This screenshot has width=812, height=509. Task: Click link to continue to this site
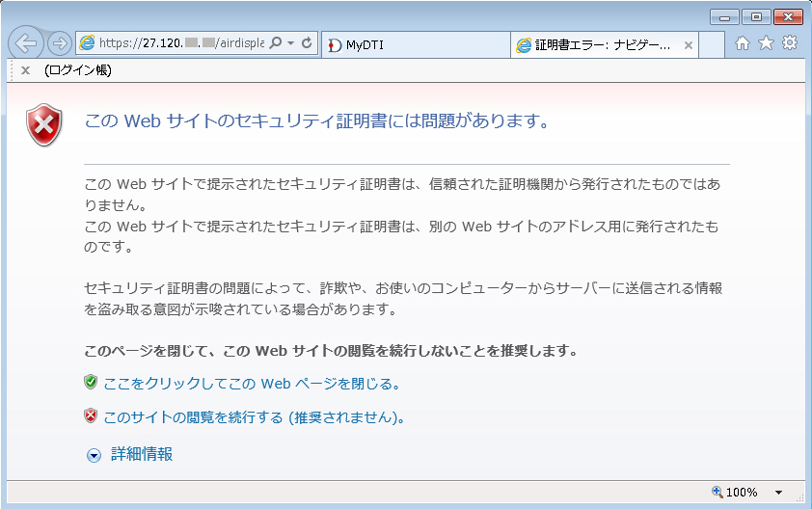(x=253, y=417)
